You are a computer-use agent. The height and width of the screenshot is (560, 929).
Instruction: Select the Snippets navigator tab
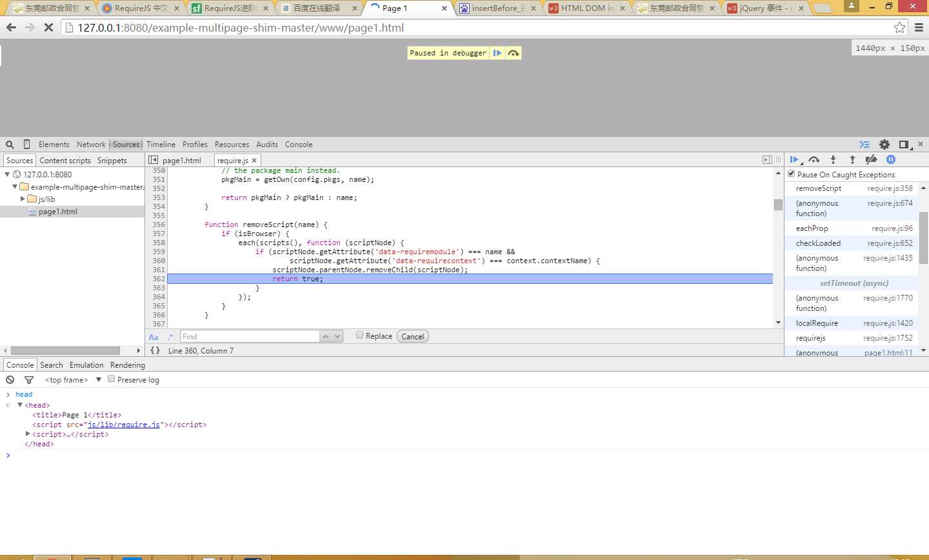[112, 161]
